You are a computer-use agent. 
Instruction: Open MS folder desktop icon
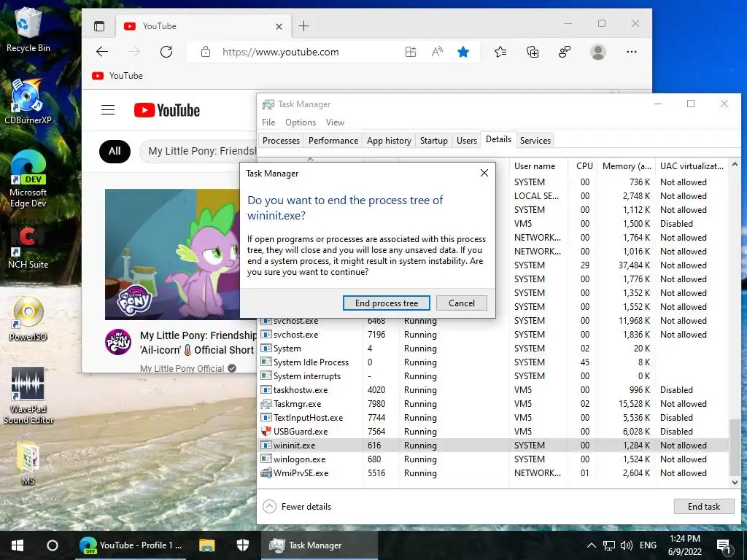click(28, 464)
